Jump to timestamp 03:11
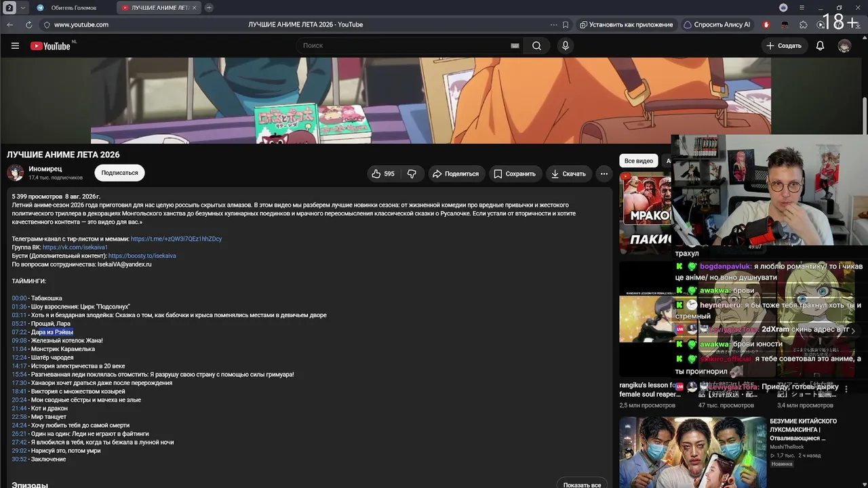 tap(19, 315)
